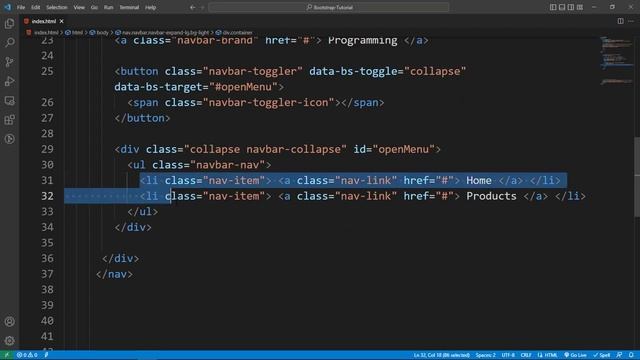The height and width of the screenshot is (360, 640).
Task: Open the Selection menu
Action: point(56,7)
